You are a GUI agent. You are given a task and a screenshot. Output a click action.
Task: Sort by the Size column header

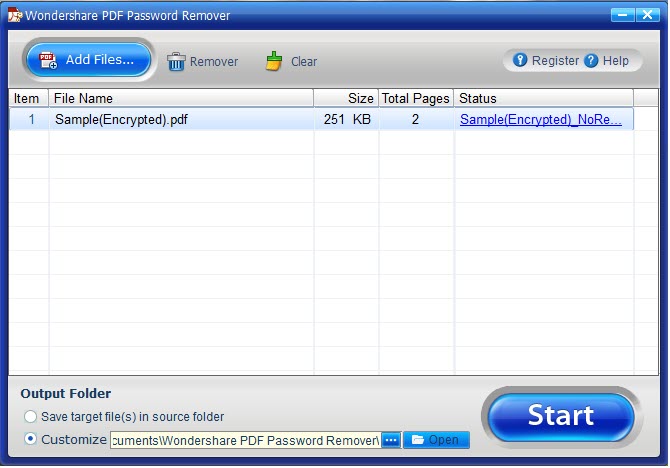(346, 98)
